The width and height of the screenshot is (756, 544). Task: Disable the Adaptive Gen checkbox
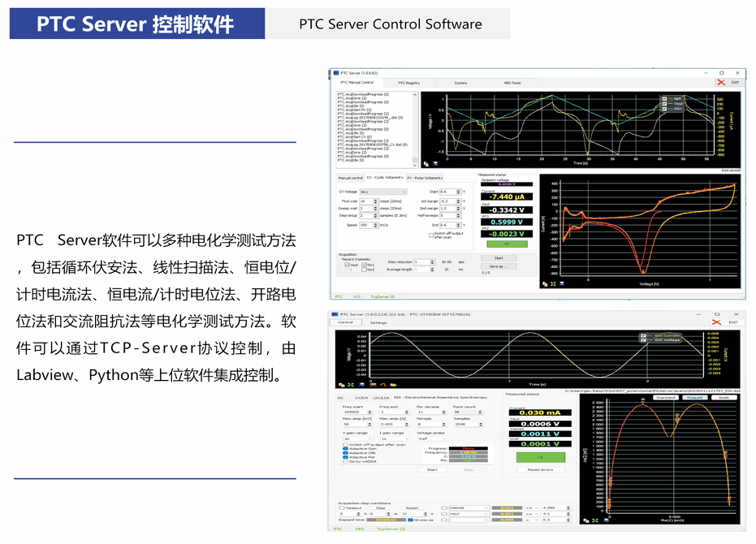point(345,448)
